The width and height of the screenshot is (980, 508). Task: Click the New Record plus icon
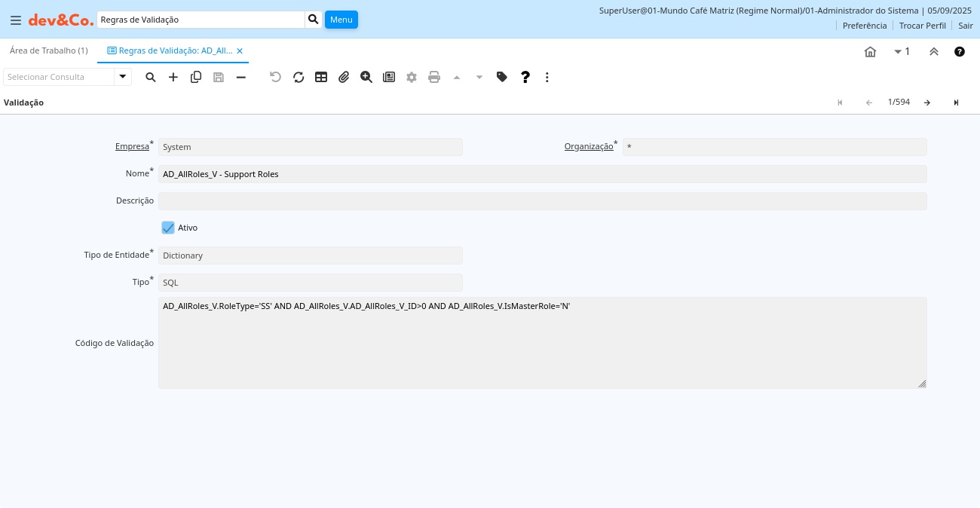(x=173, y=77)
